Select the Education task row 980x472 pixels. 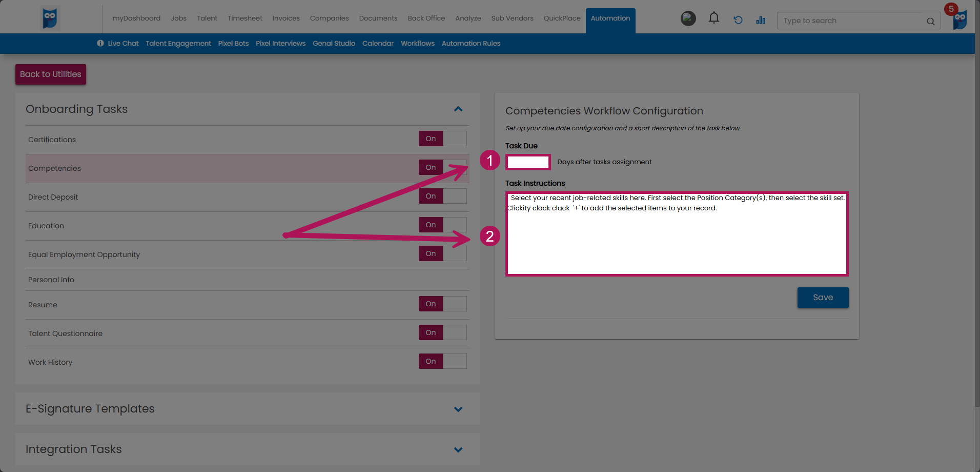(x=247, y=226)
